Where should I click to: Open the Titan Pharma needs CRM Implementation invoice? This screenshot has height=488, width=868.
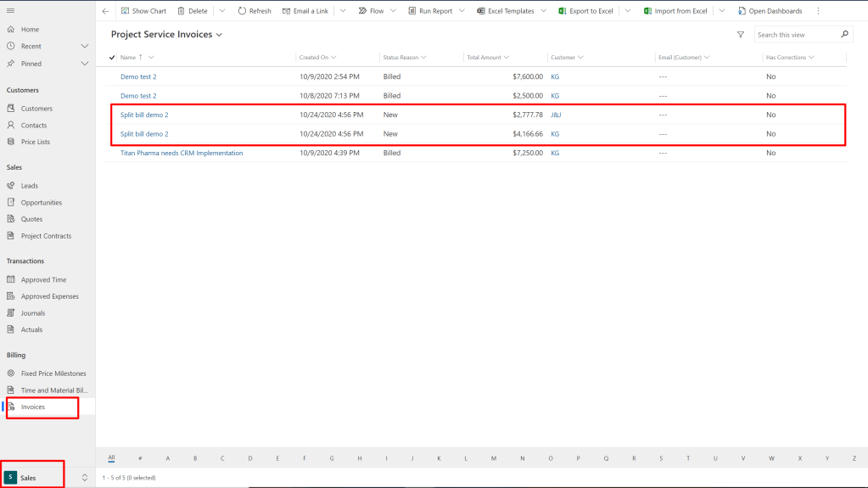coord(182,153)
